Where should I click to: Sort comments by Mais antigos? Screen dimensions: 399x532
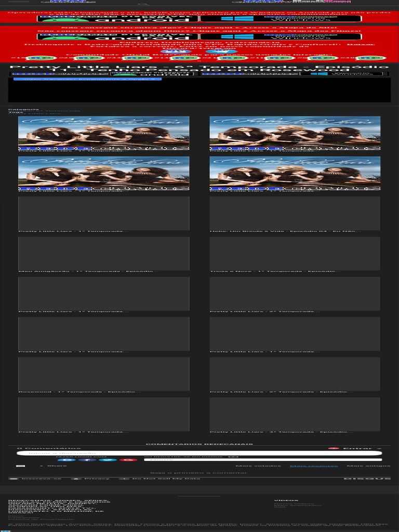coord(368,466)
